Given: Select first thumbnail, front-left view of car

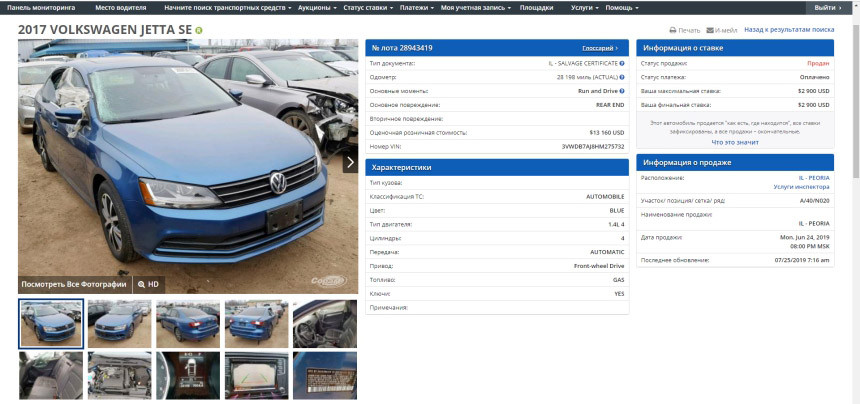Looking at the screenshot, I should [51, 324].
